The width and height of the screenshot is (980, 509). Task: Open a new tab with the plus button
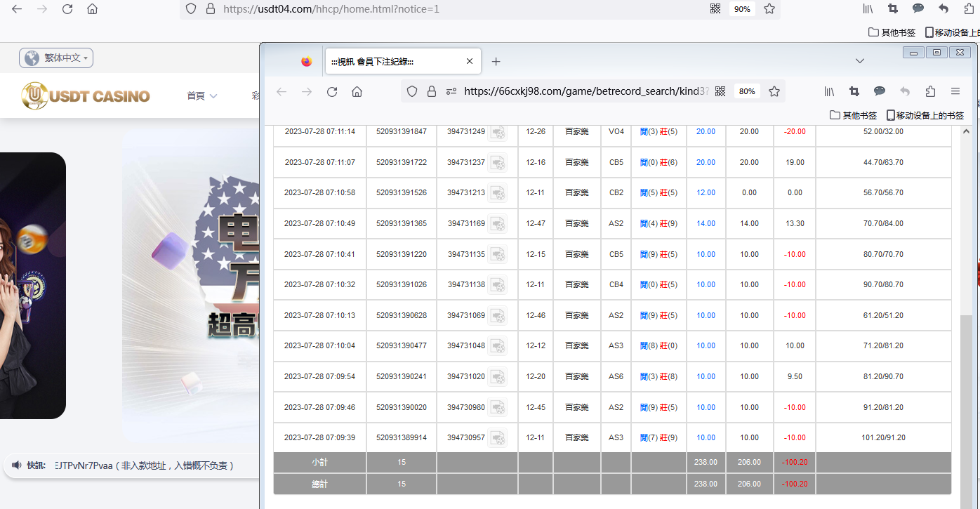496,61
